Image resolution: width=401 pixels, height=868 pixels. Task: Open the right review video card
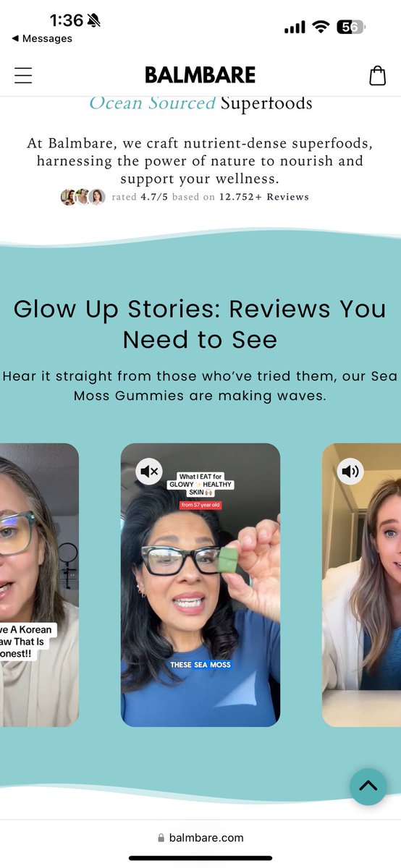[x=361, y=585]
